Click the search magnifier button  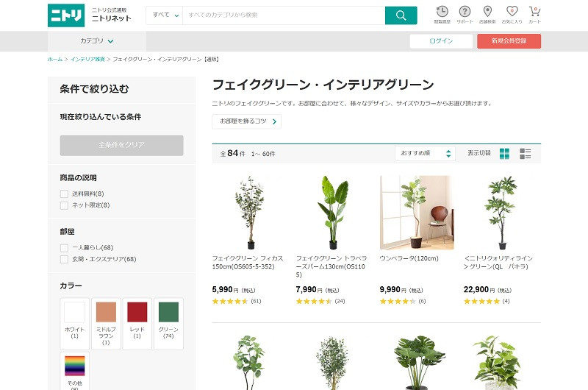tap(401, 15)
